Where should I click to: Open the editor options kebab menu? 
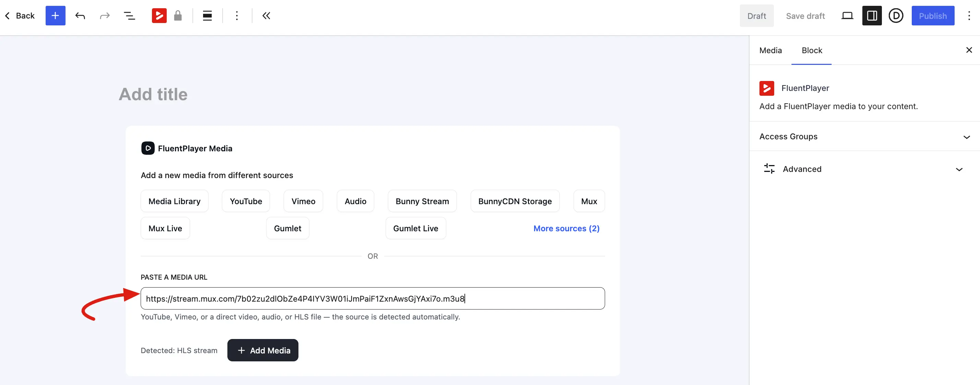969,15
